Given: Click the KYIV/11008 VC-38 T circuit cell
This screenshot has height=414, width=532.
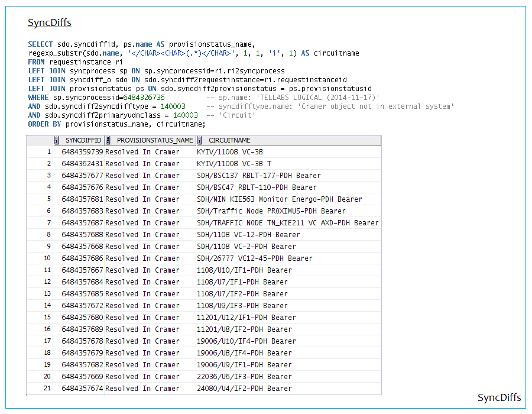Looking at the screenshot, I should 234,164.
